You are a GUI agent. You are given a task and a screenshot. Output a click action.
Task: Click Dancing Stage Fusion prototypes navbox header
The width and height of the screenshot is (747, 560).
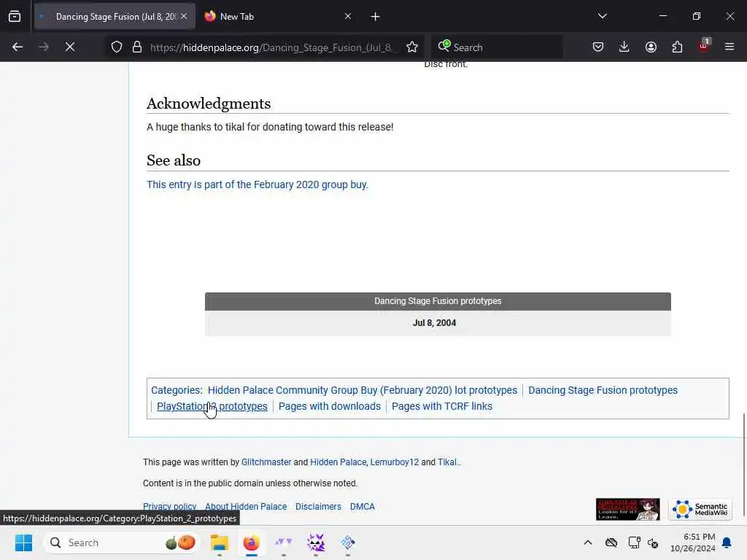pos(438,301)
